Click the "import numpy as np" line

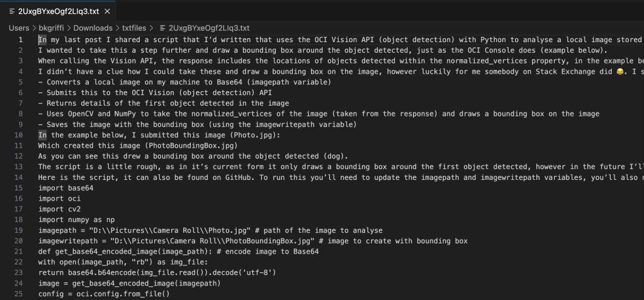pyautogui.click(x=76, y=219)
